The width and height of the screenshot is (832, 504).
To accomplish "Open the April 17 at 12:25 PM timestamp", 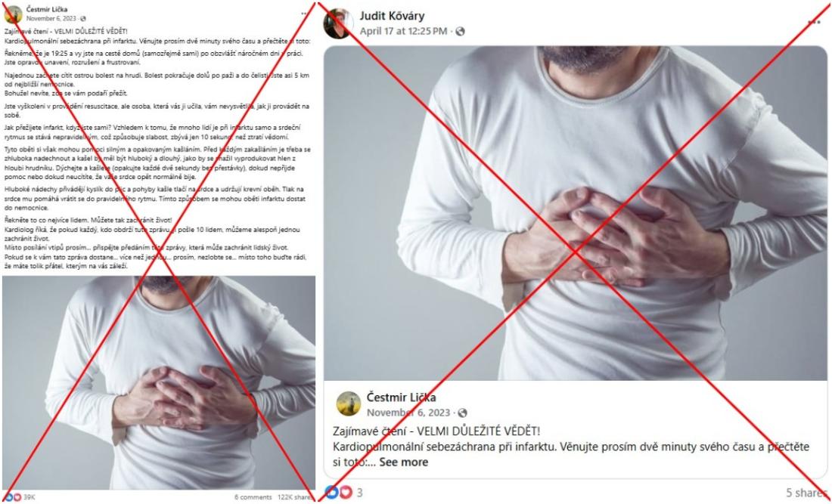I will 403,31.
